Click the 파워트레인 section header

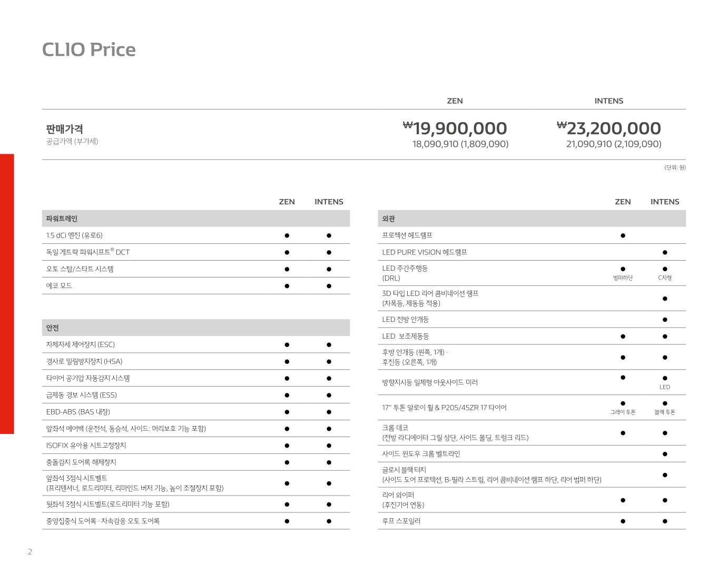tap(62, 219)
